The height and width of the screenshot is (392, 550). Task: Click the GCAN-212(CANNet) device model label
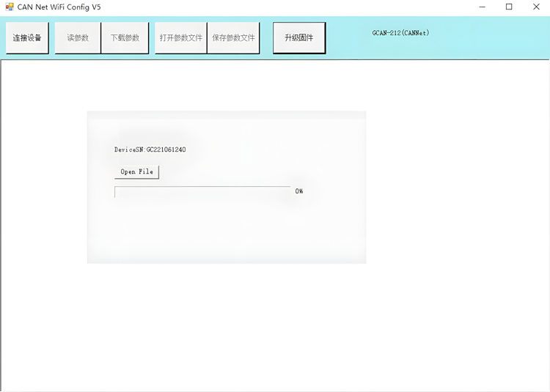400,33
